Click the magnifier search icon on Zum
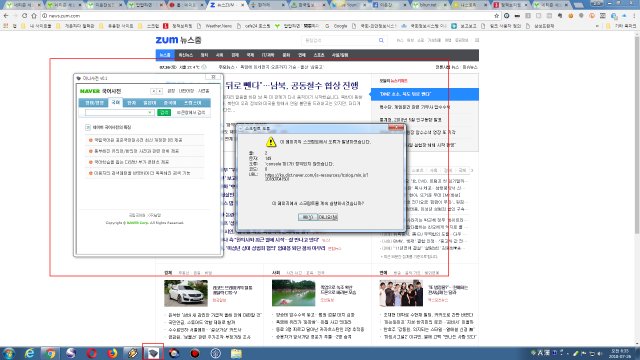Viewport: 640px width, 360px height. point(381,40)
